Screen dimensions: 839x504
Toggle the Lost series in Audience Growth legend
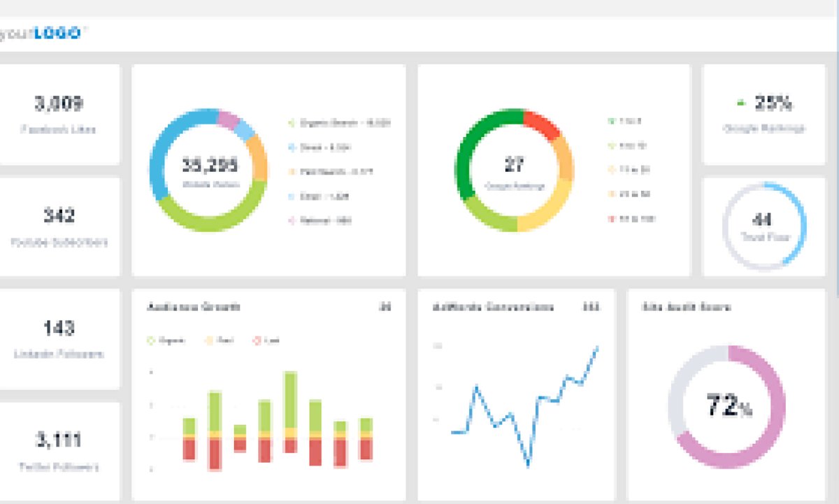pos(257,340)
